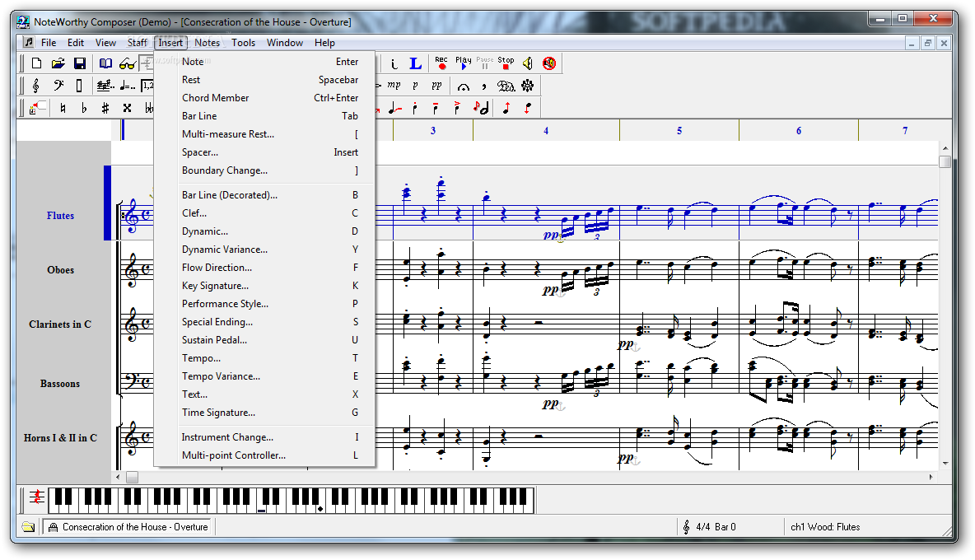Save the score with the floppy icon

tap(80, 63)
